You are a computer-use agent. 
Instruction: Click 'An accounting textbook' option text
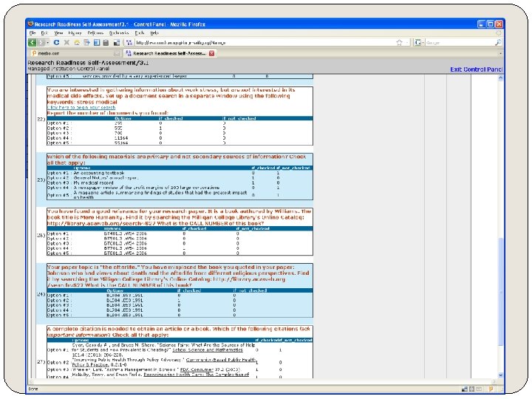99,173
